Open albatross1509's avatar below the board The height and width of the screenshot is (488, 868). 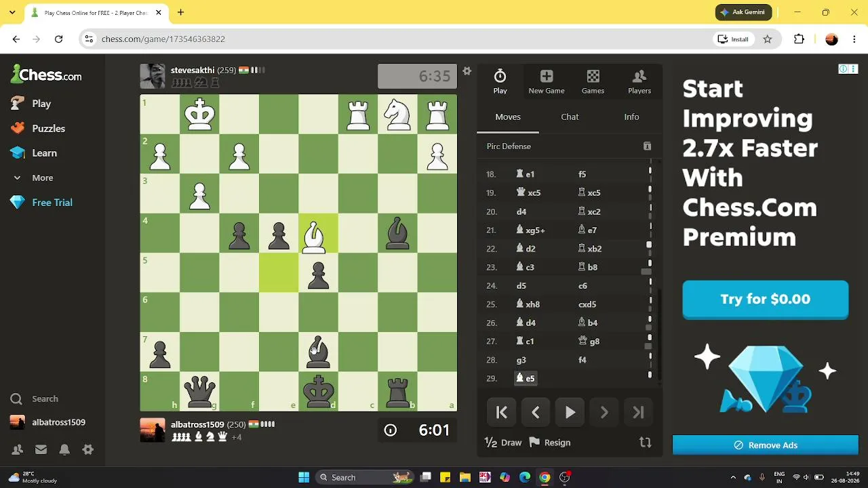coord(152,430)
